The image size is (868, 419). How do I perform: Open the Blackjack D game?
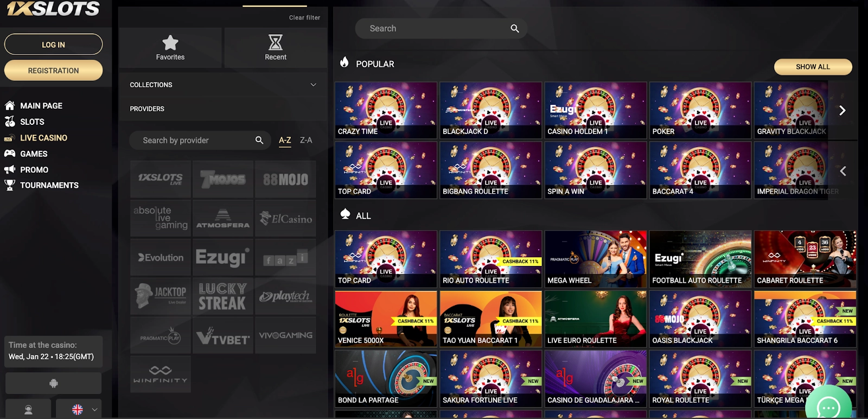coord(490,110)
